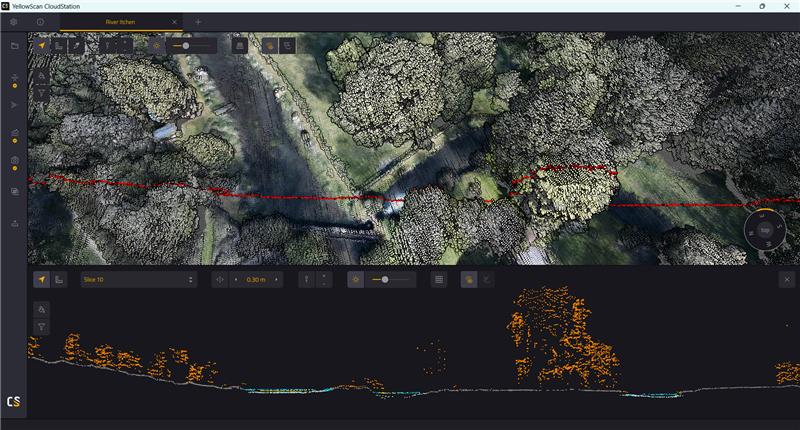The height and width of the screenshot is (430, 800).
Task: Add a new project tab with plus
Action: (198, 21)
